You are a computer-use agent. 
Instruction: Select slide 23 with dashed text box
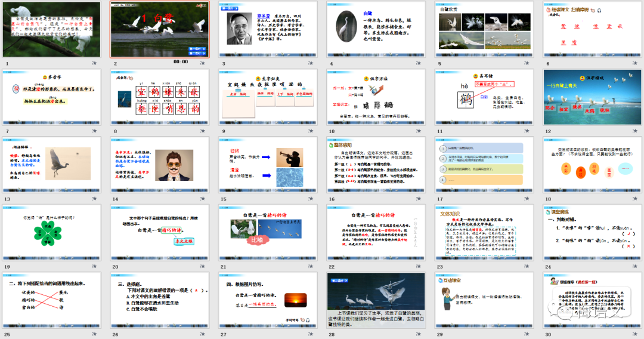click(484, 233)
